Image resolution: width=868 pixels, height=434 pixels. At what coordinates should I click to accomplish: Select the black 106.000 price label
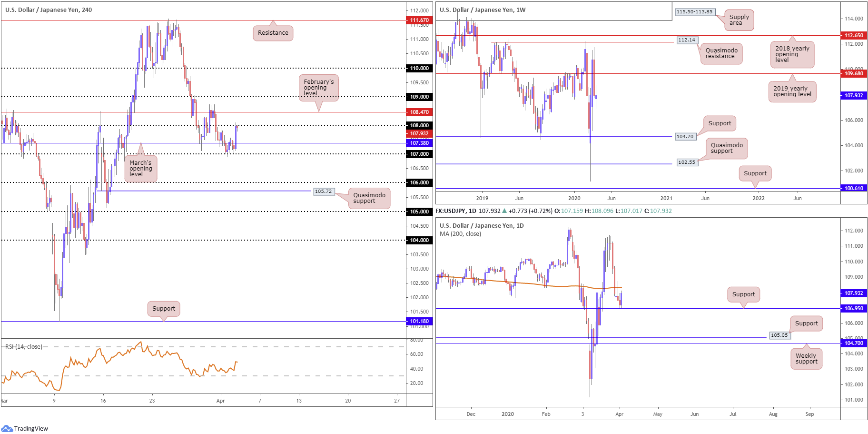(x=419, y=182)
